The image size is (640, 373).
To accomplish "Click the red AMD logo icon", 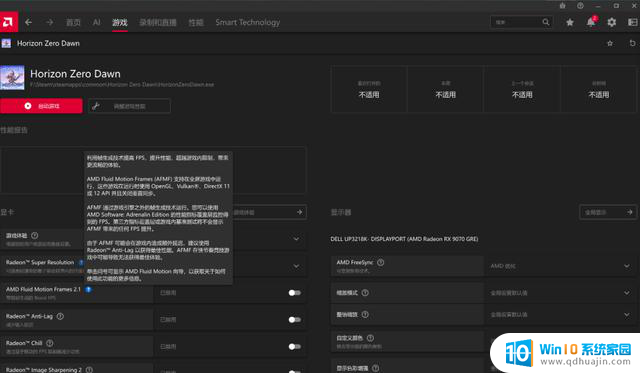I will click(9, 22).
